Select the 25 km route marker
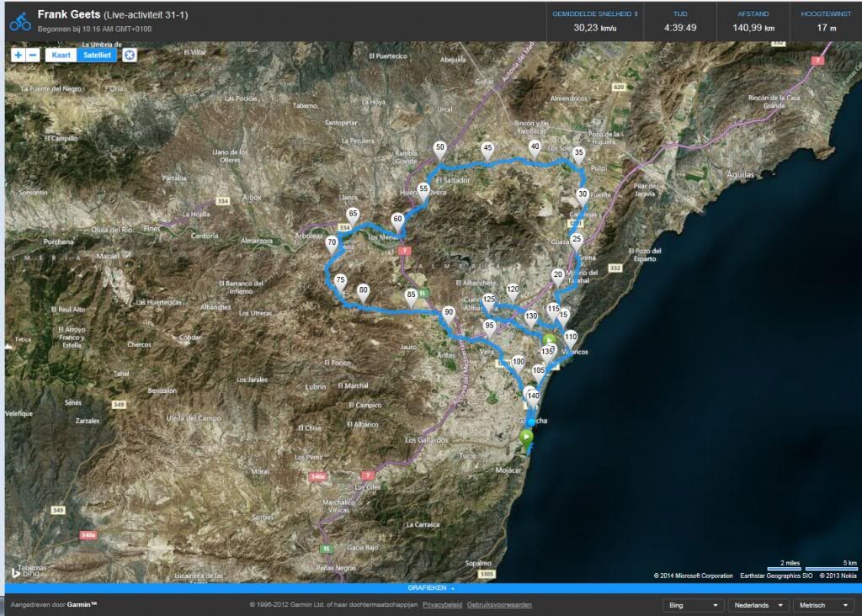Viewport: 862px width, 616px height. click(576, 242)
